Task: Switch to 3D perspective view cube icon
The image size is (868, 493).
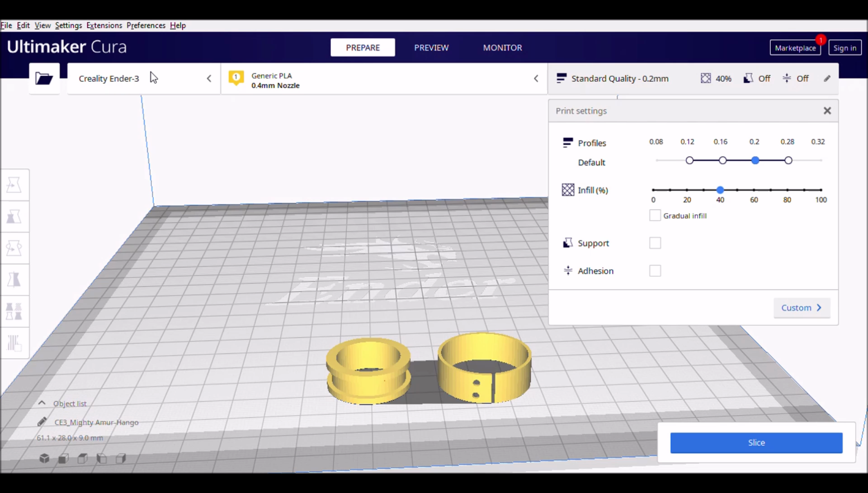Action: (x=44, y=459)
